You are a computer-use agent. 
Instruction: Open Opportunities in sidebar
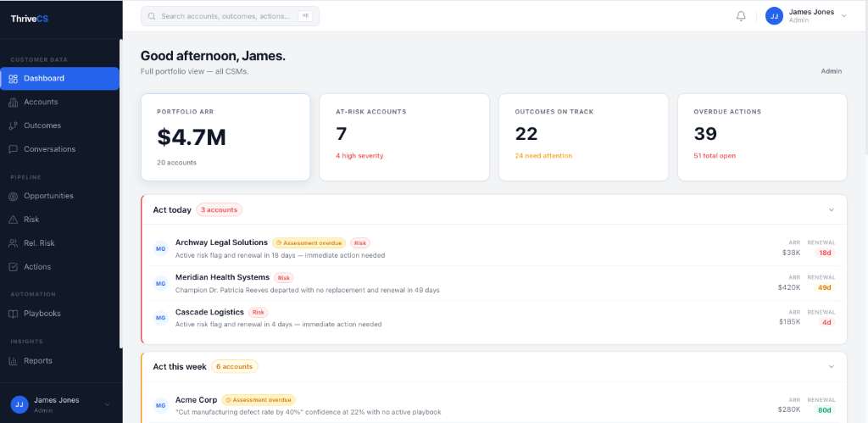[x=60, y=196]
